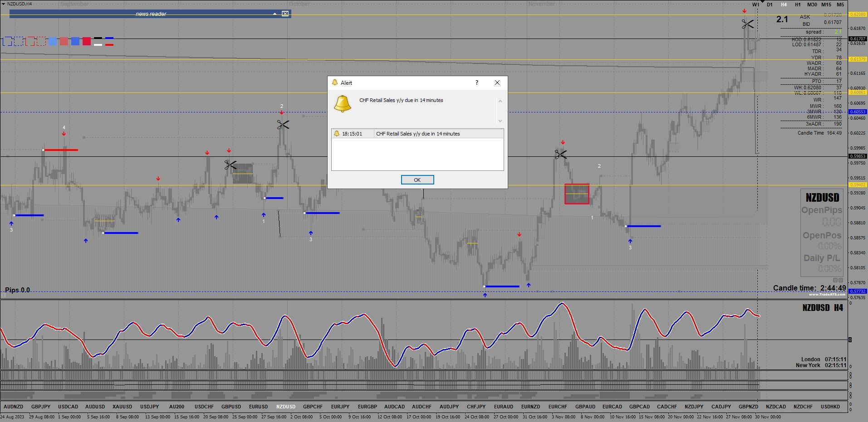Switch chart to USDHKD
This screenshot has height=422, width=868.
point(830,407)
